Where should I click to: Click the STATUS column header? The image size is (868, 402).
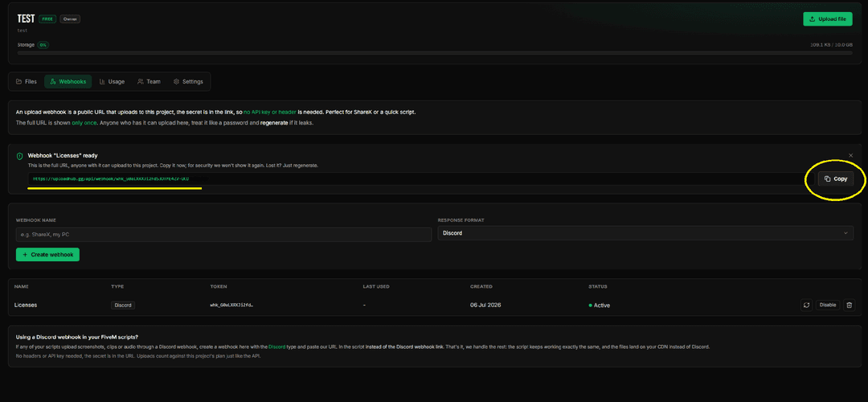(x=598, y=287)
